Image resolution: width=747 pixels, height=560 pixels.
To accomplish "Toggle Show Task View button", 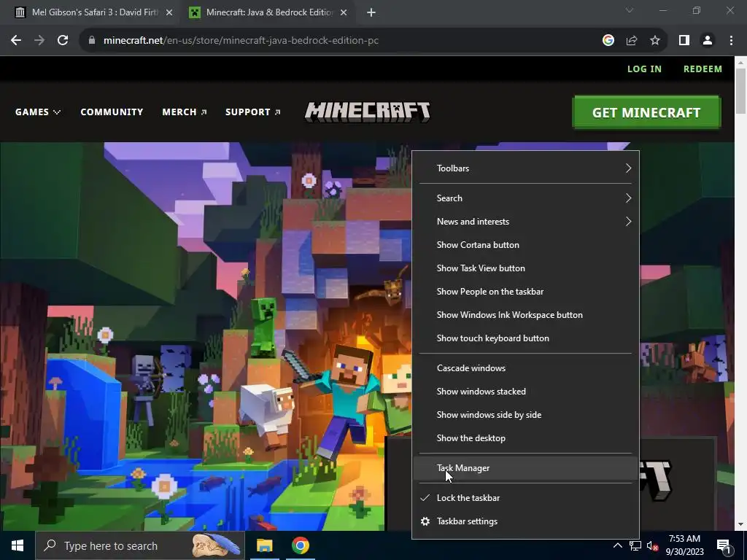I will click(525, 268).
